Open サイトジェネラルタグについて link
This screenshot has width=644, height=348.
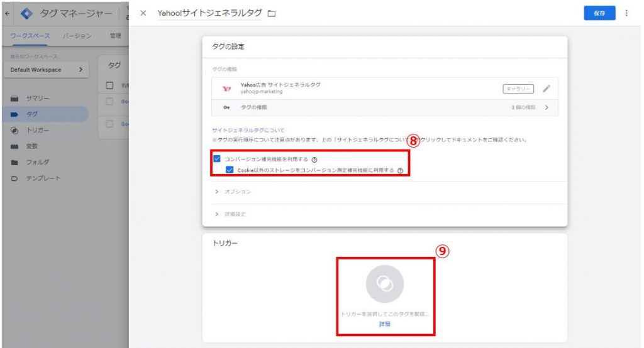point(248,130)
